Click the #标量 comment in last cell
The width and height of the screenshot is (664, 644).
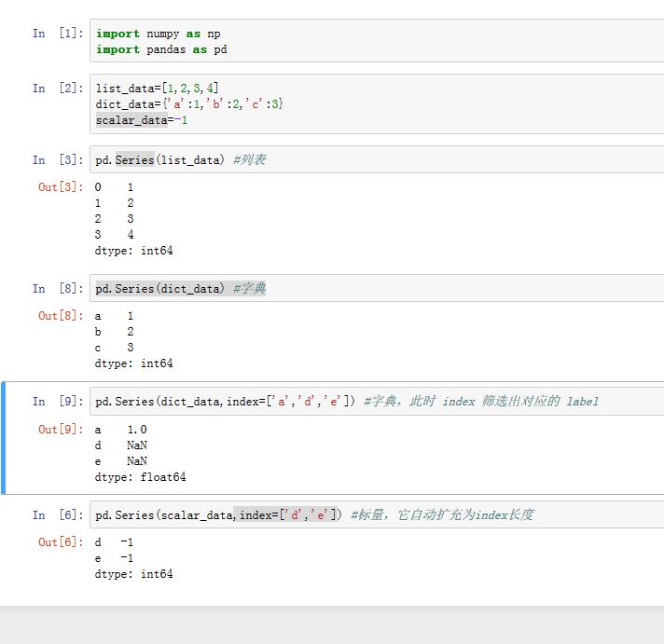(442, 515)
